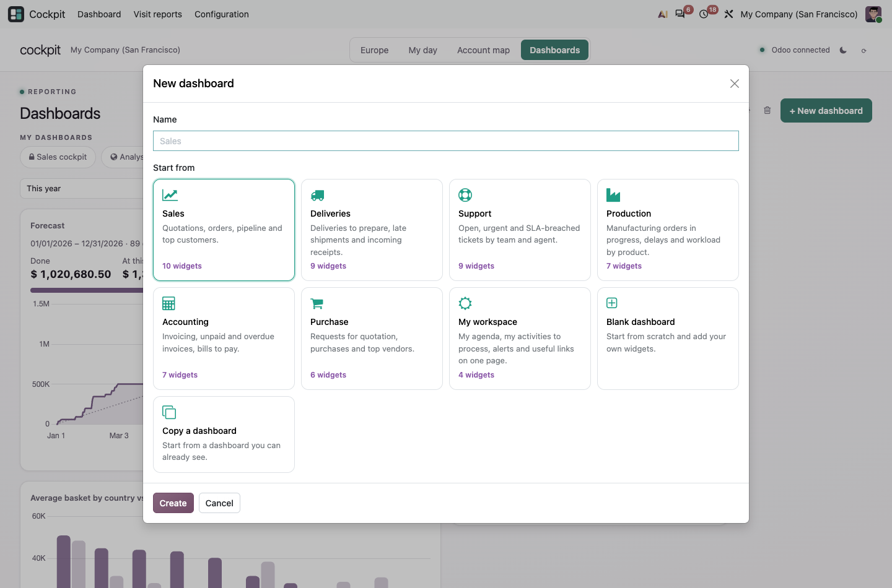Select the Dashboards tab

(x=555, y=50)
